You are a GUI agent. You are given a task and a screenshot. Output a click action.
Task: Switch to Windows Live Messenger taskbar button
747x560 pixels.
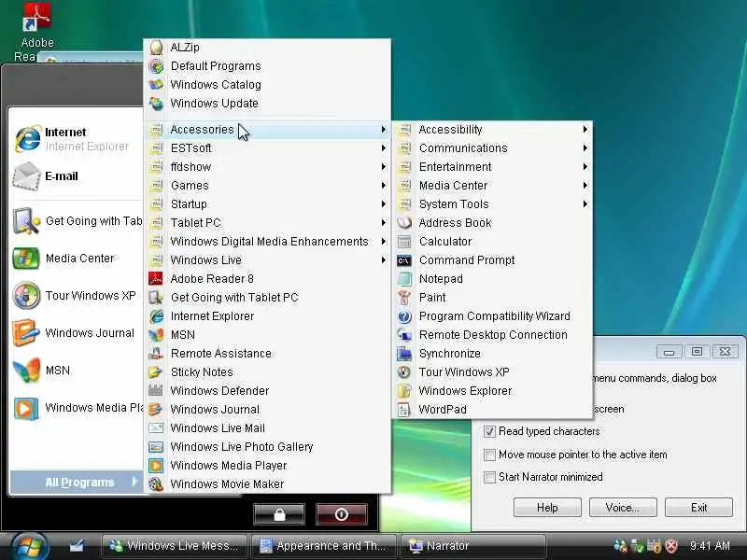point(175,546)
